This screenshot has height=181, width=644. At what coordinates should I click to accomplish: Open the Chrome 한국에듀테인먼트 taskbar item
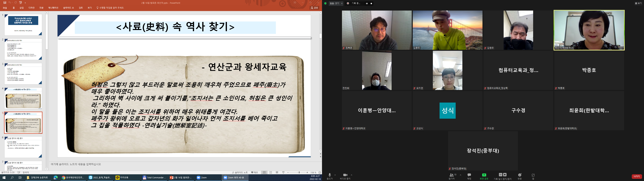click(x=73, y=178)
